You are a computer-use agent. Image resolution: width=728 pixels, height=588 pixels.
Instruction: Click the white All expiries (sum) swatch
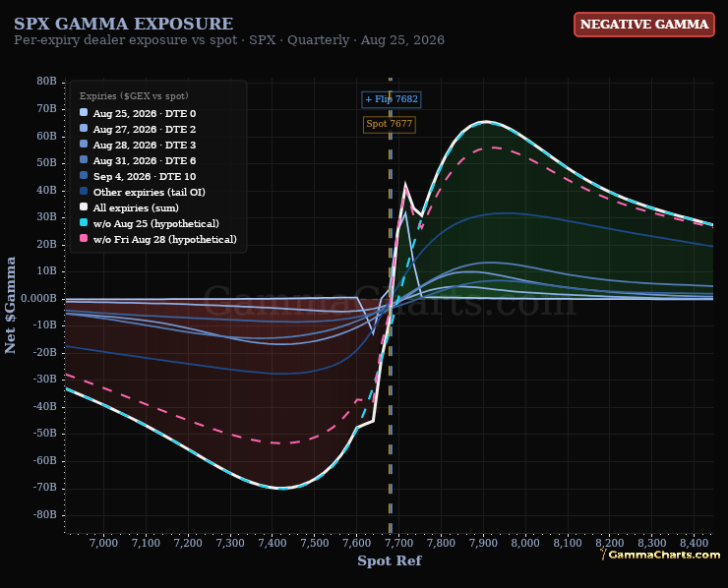point(84,207)
